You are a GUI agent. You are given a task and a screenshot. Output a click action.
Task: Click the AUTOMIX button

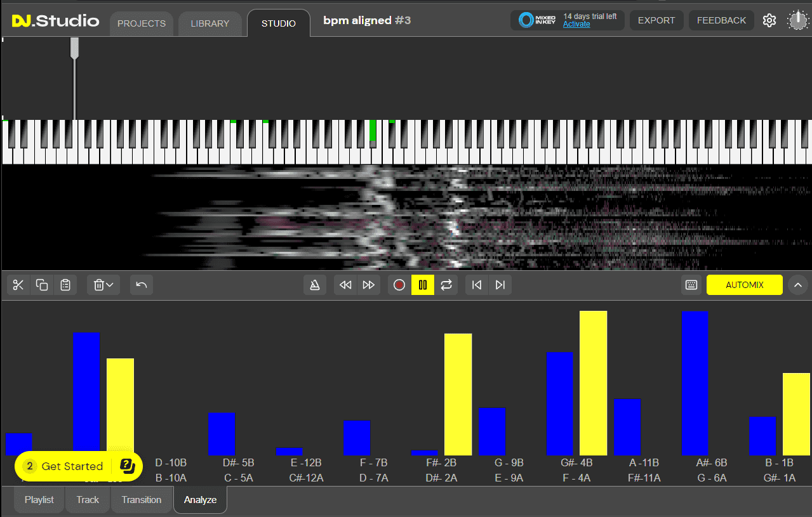point(744,285)
